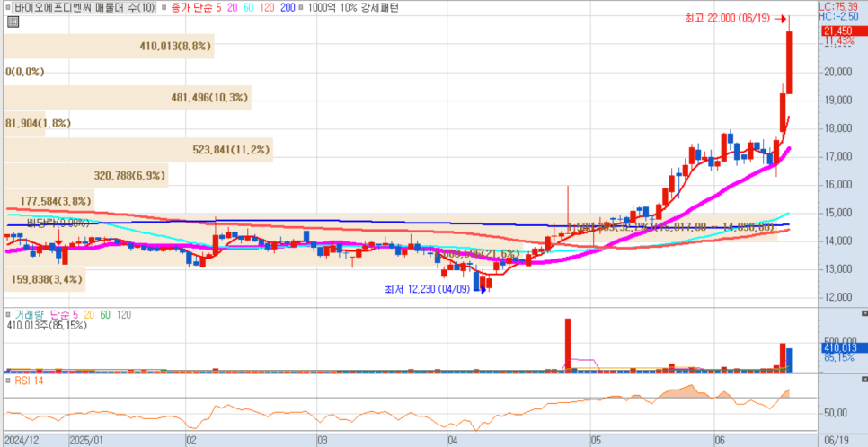Select the RSI 14 indicator label
The height and width of the screenshot is (447, 868).
click(x=28, y=381)
